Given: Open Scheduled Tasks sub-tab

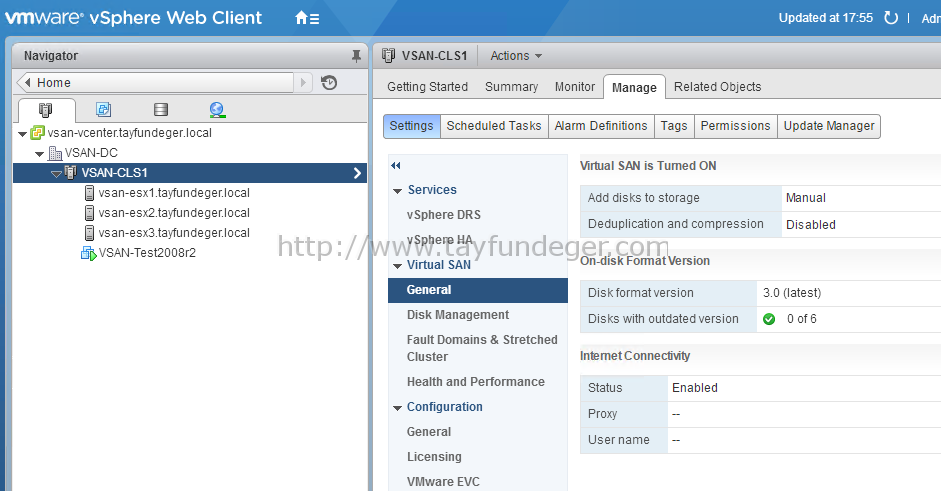Looking at the screenshot, I should click(494, 126).
